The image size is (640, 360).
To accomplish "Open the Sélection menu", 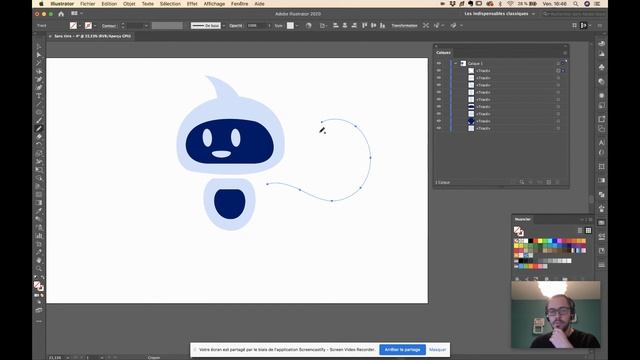I will click(170, 4).
